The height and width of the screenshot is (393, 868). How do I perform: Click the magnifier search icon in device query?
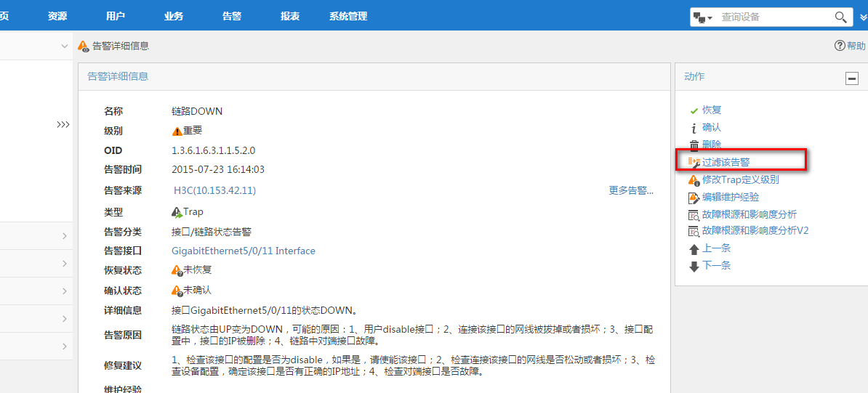click(840, 17)
